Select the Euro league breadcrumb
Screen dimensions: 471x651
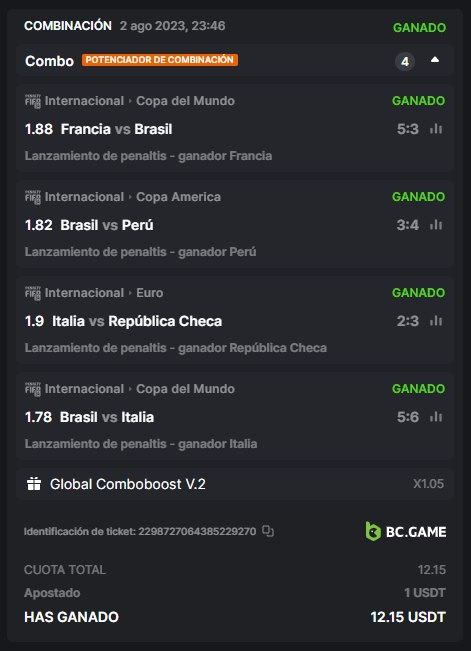(x=150, y=293)
